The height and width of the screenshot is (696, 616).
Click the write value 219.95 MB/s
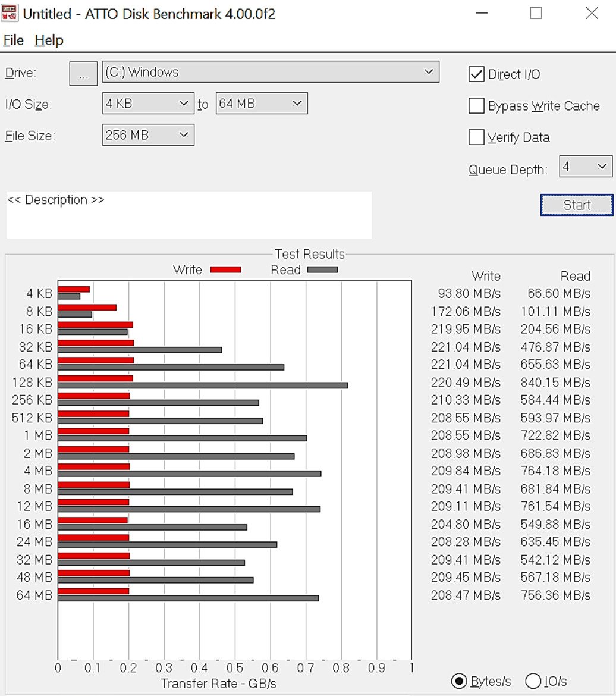tap(466, 329)
